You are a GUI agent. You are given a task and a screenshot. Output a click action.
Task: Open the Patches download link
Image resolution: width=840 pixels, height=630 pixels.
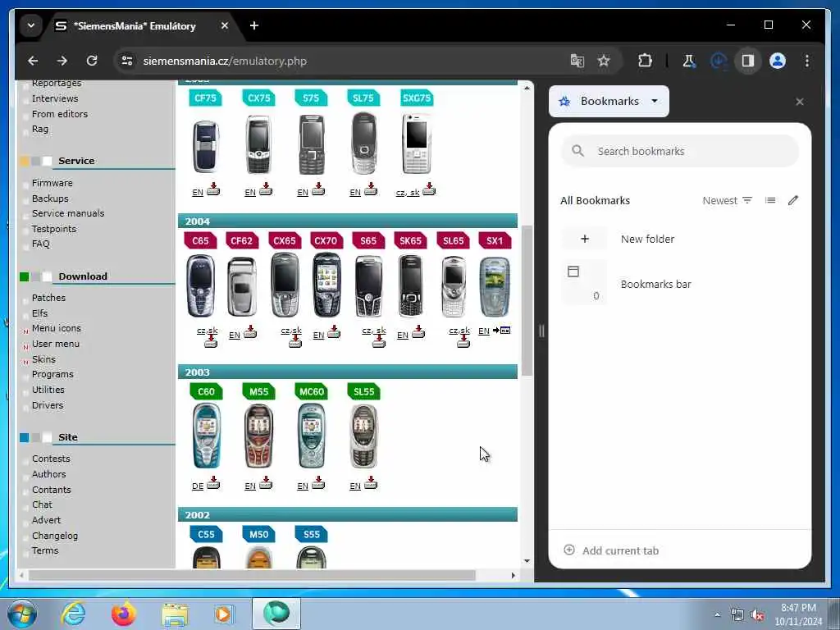(48, 298)
